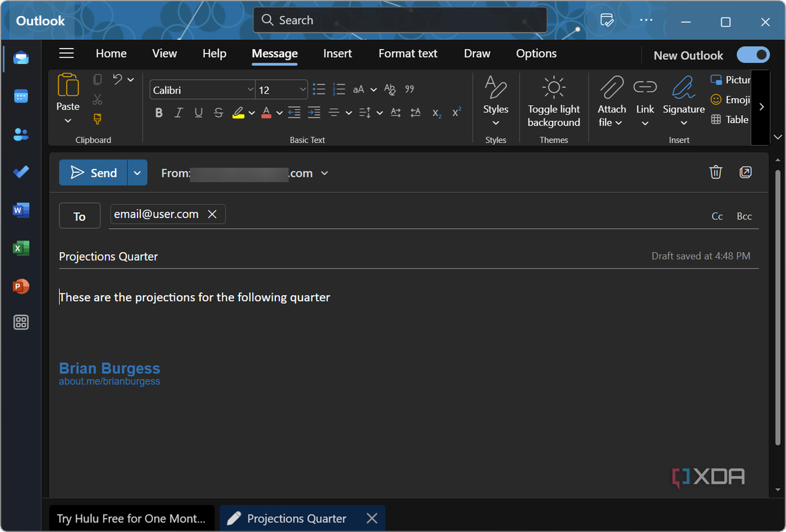Image resolution: width=786 pixels, height=532 pixels.
Task: Discard draft with the trash icon
Action: [716, 172]
